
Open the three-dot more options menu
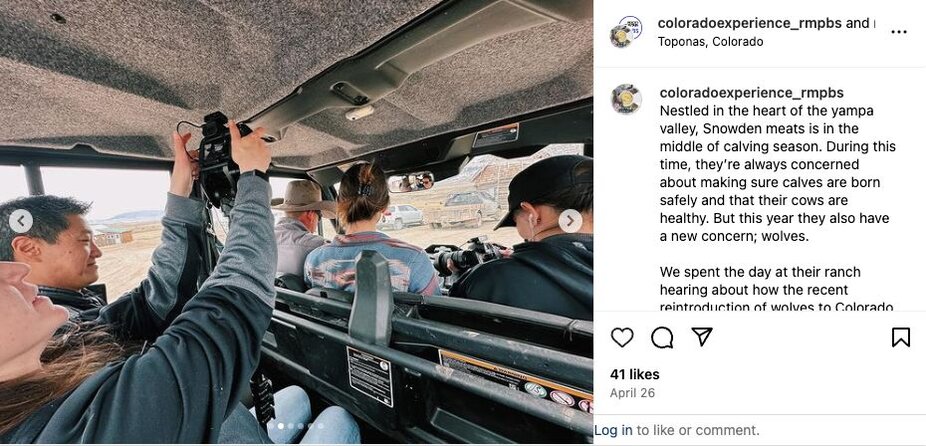899,32
